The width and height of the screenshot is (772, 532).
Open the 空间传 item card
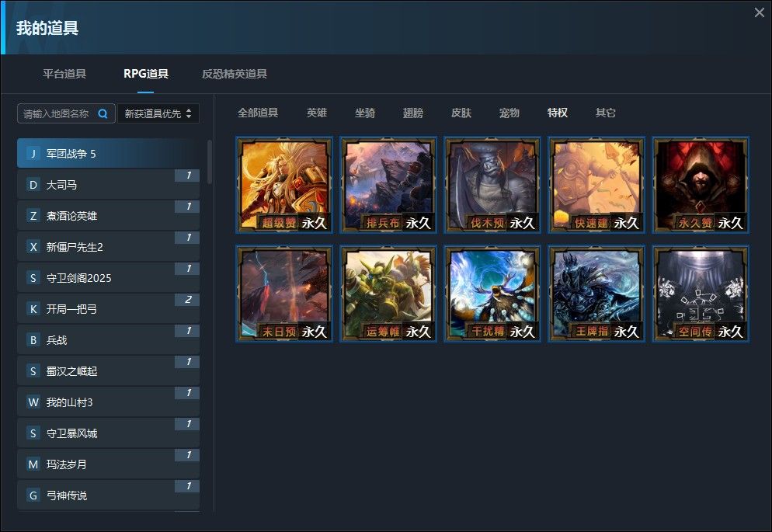pyautogui.click(x=701, y=294)
